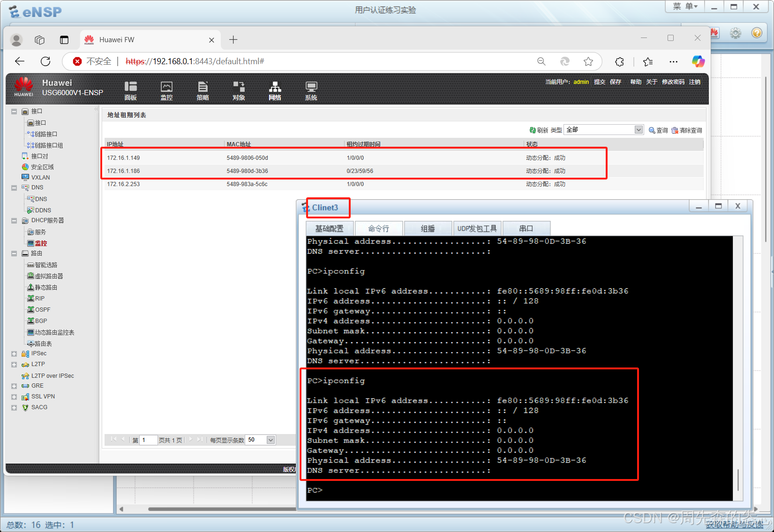Expand the SSL VPN tree group

coord(14,397)
